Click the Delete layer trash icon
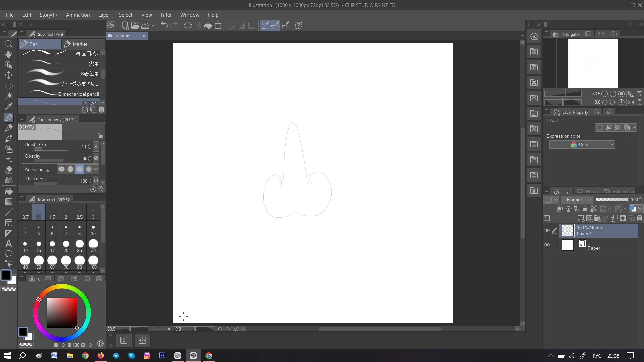 tap(639, 218)
